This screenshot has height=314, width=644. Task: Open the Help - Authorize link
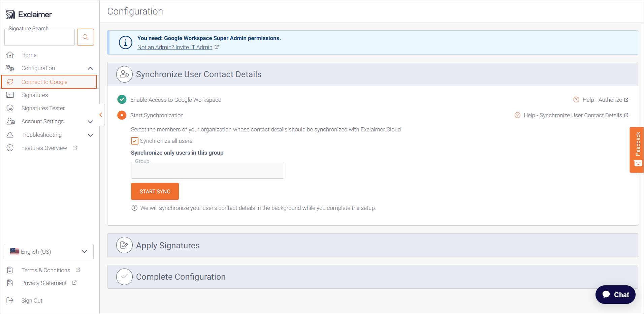coord(602,100)
